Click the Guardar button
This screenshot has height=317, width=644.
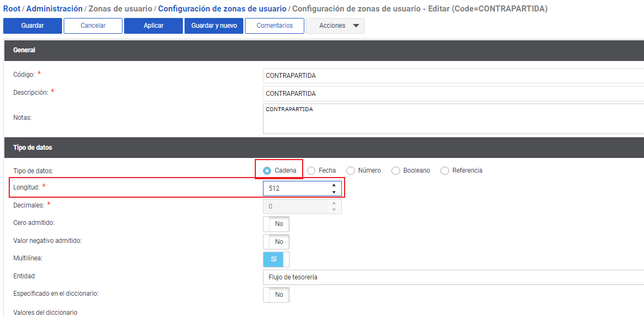(x=32, y=26)
